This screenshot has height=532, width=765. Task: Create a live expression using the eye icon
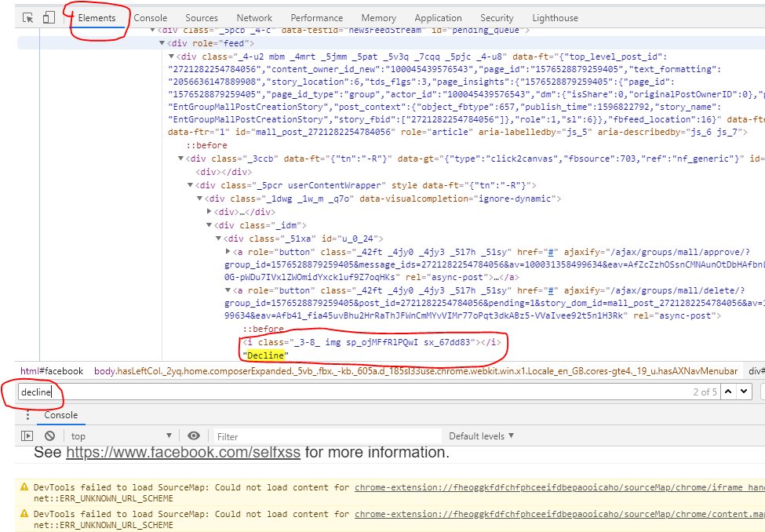194,436
